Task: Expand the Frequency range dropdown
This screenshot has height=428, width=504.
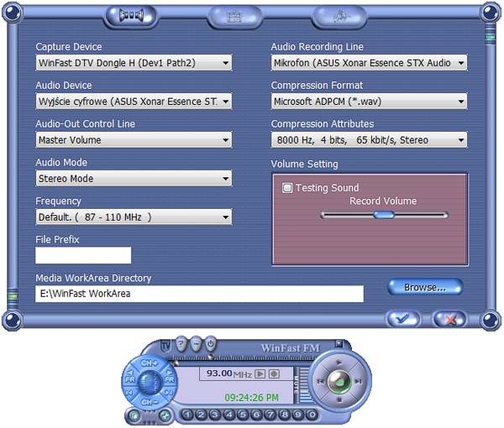Action: (134, 217)
